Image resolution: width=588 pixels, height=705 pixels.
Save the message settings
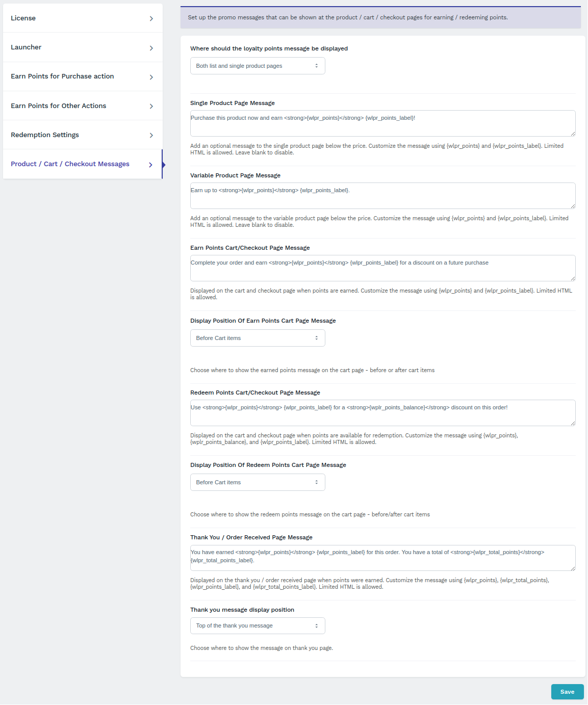[x=567, y=692]
